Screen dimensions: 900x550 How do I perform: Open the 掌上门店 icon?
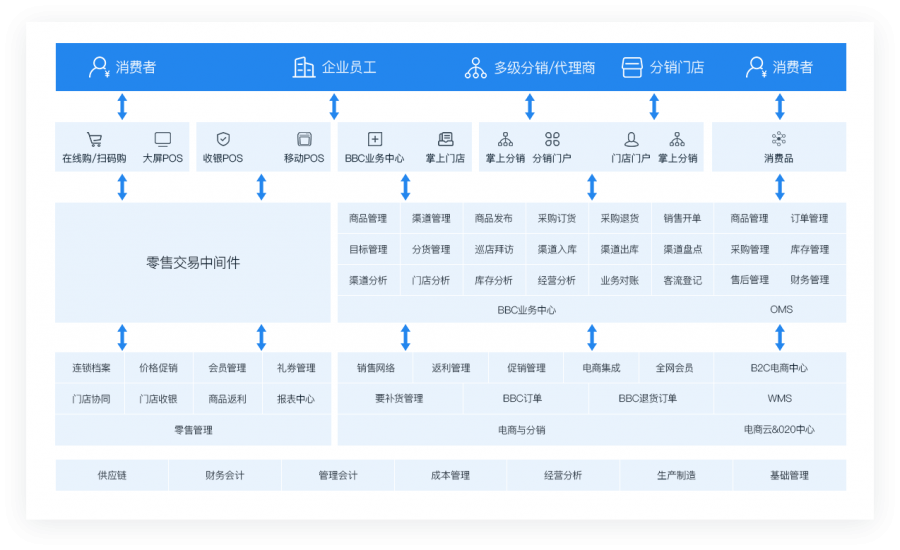(446, 140)
